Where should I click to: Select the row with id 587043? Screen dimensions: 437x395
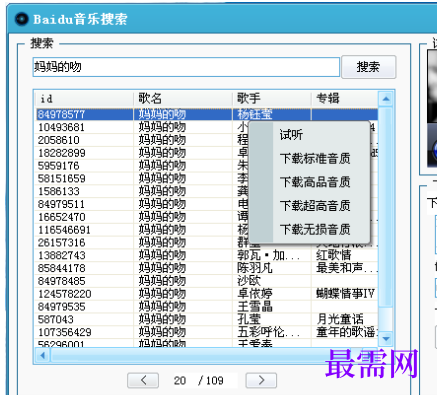tap(207, 319)
